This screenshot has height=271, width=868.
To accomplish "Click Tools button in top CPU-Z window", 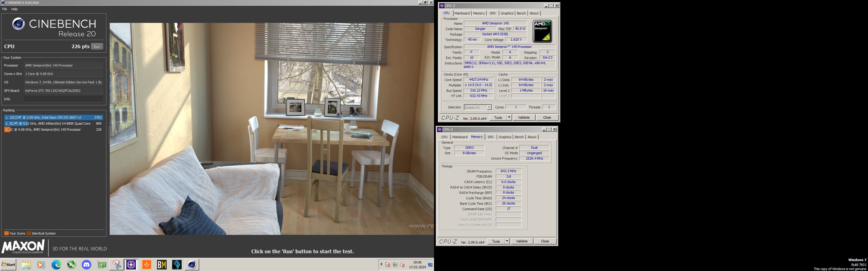I will point(498,117).
